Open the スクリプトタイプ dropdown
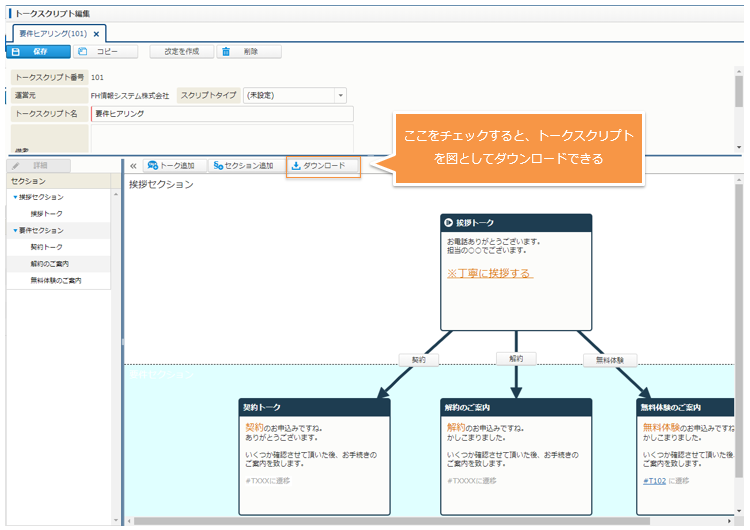Screen dimensions: 750x530 [x=340, y=95]
